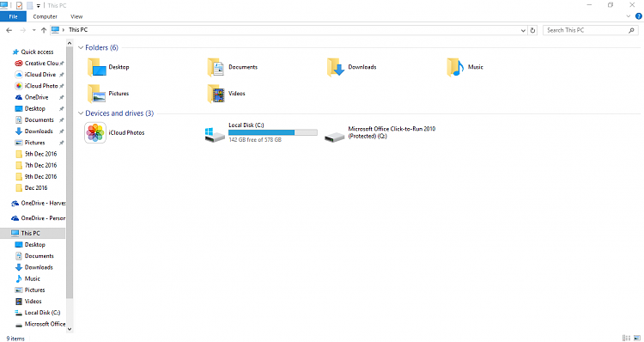Expand the ribbon using the chevron
This screenshot has width=644, height=342.
click(628, 16)
